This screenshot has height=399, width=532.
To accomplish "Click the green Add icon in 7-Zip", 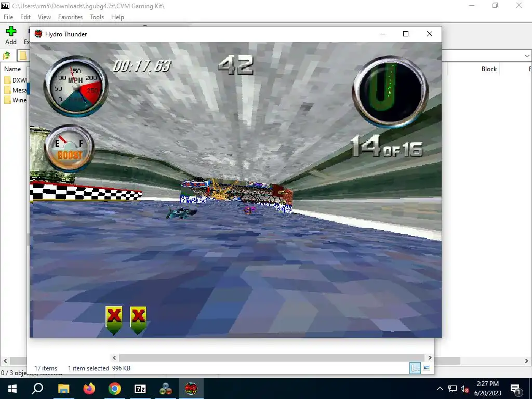I will (x=11, y=31).
